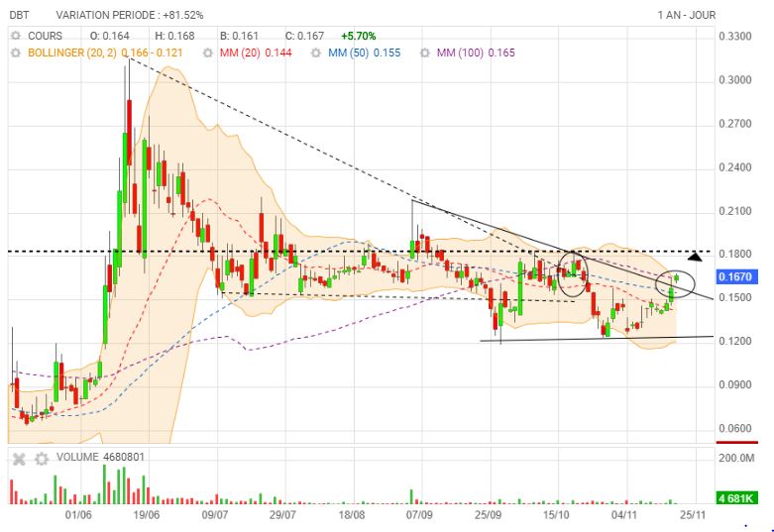Screen dimensions: 774x532
Task: Click the 0.1800 price axis label
Action: click(735, 255)
